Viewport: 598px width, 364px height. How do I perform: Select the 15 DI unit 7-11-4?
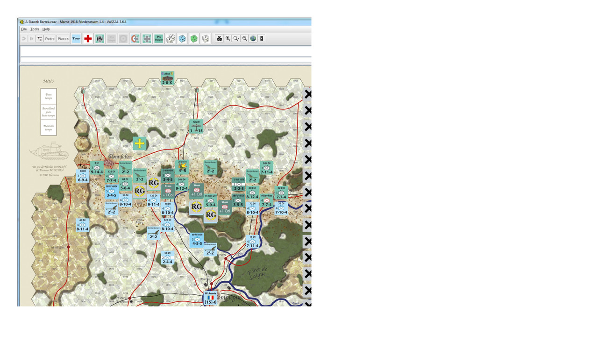coord(252,242)
